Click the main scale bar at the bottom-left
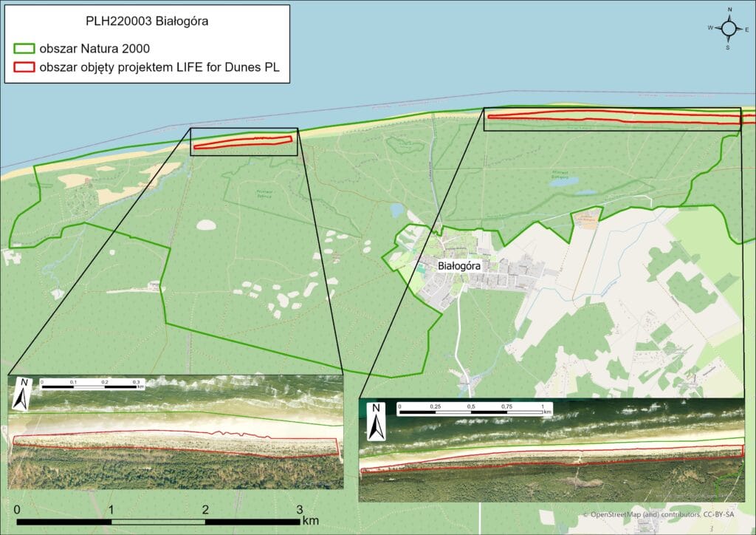 (x=158, y=521)
